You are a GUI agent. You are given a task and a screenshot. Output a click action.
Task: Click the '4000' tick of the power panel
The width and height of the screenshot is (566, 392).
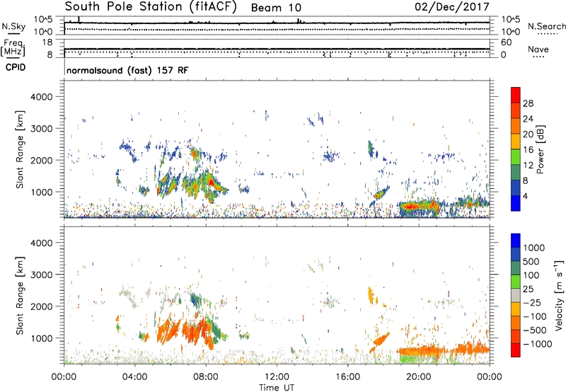(41, 97)
